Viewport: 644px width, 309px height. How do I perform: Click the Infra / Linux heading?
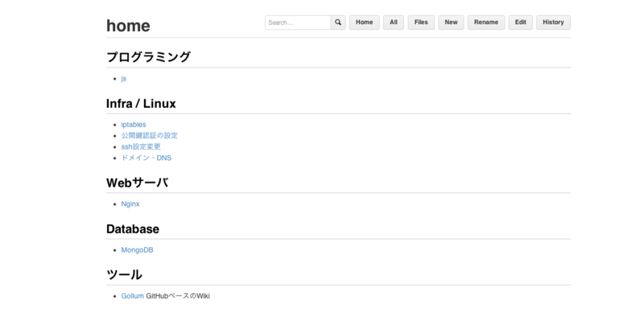141,104
